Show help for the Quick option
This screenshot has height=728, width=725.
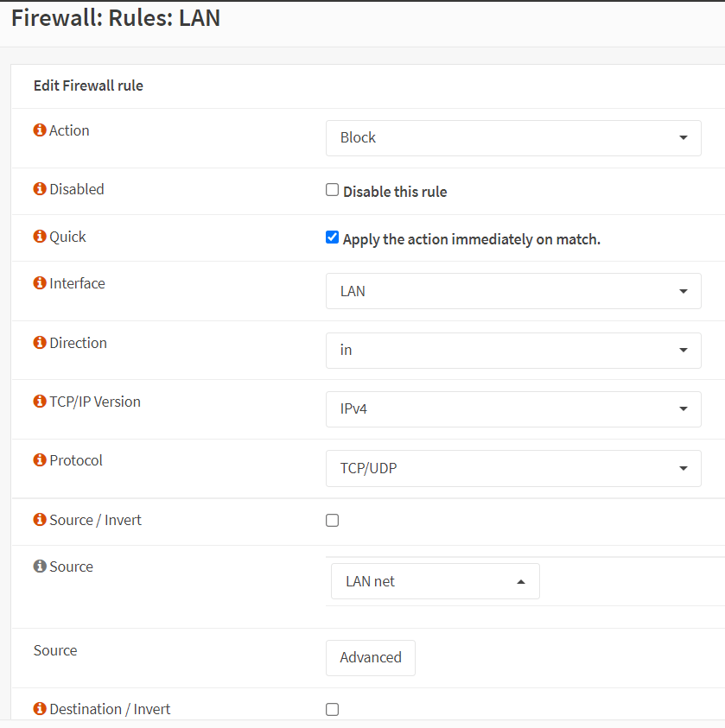click(40, 237)
